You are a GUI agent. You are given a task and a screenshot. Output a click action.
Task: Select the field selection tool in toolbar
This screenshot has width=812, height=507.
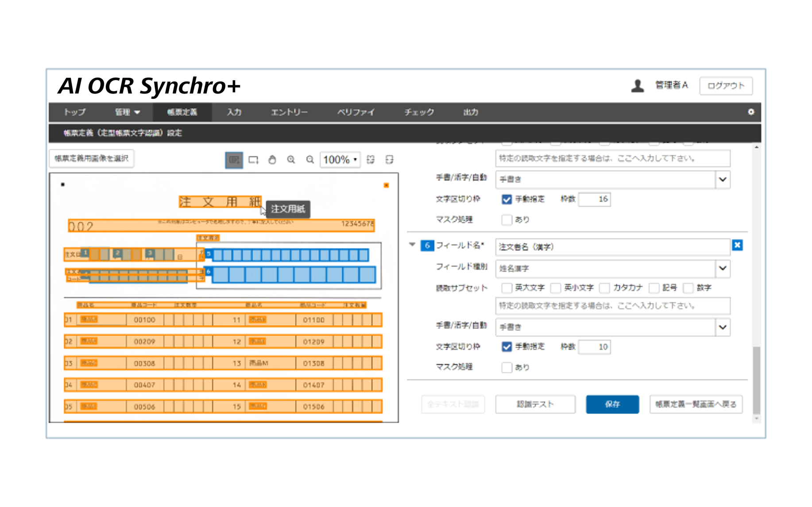(234, 160)
